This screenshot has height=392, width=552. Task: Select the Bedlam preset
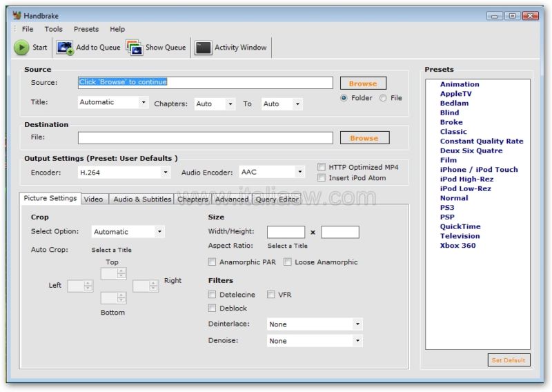(454, 104)
